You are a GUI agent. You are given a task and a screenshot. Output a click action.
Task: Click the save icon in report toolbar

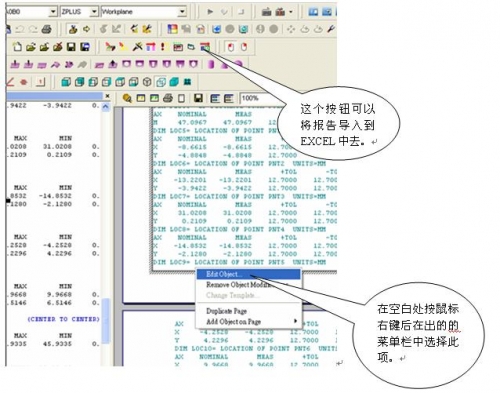pyautogui.click(x=198, y=98)
